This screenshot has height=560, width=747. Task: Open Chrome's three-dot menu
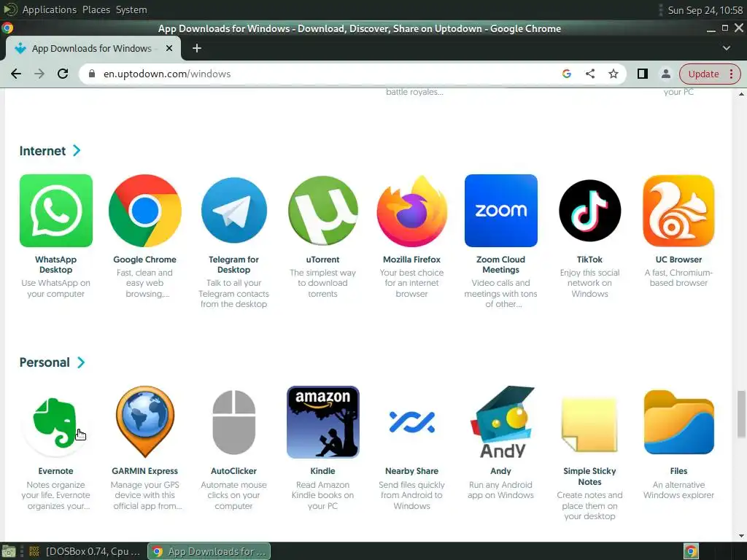731,74
